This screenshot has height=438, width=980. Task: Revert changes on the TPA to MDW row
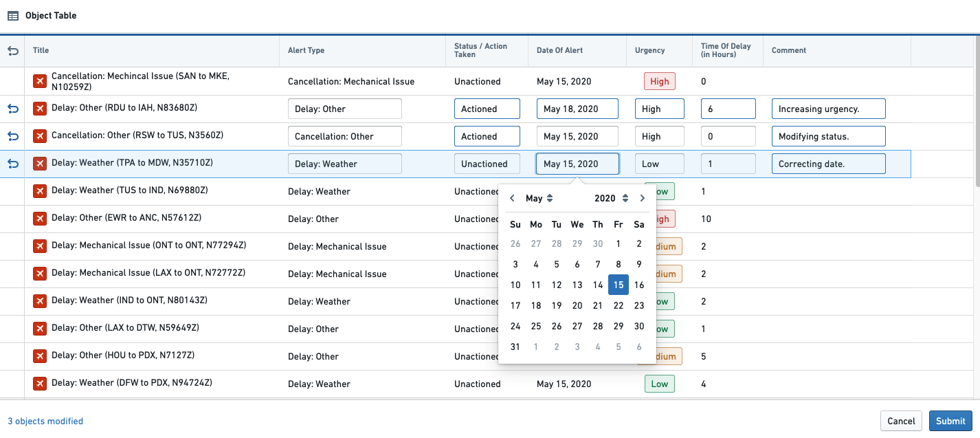click(x=12, y=164)
